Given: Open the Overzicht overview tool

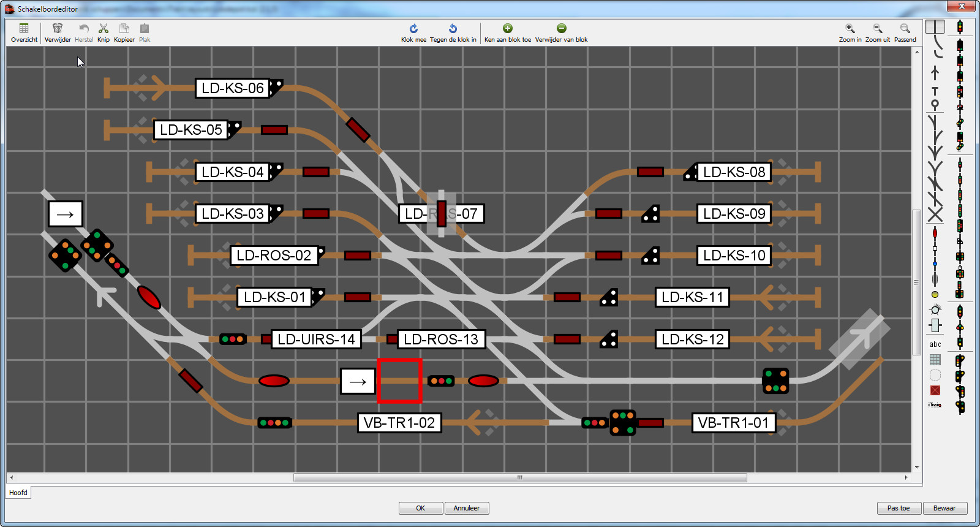Looking at the screenshot, I should coord(24,32).
